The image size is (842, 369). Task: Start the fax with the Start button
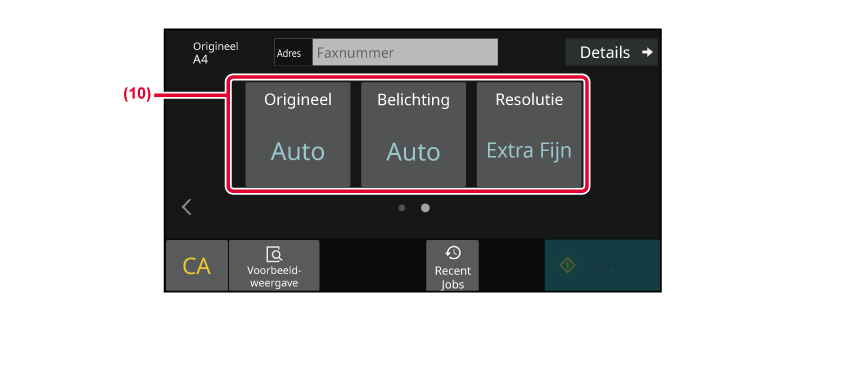pos(603,265)
